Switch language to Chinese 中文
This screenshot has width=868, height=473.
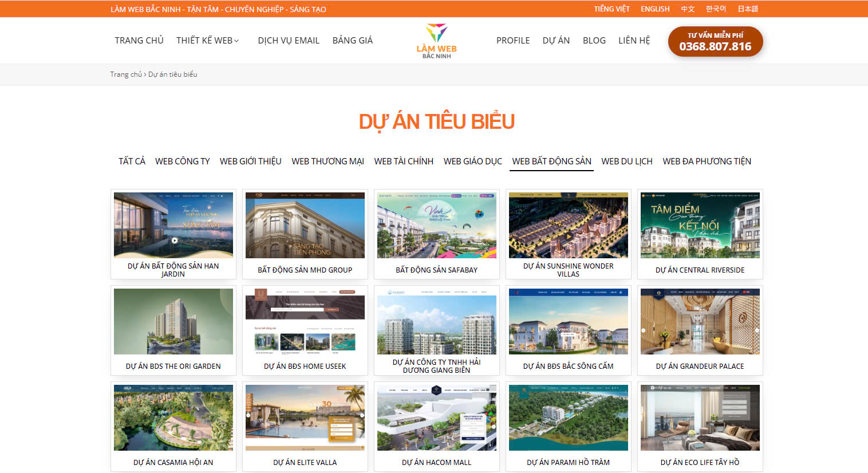pos(688,9)
